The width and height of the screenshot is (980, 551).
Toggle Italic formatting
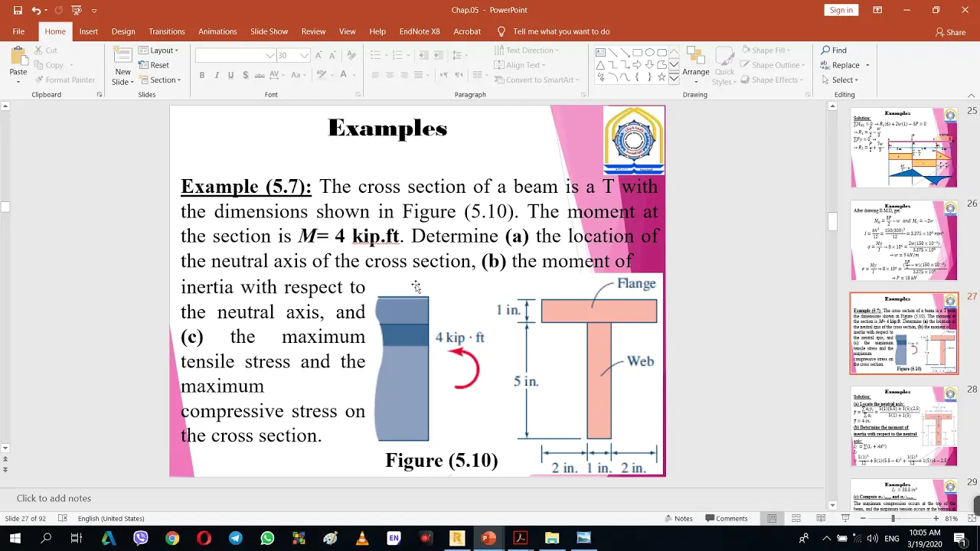(x=217, y=75)
